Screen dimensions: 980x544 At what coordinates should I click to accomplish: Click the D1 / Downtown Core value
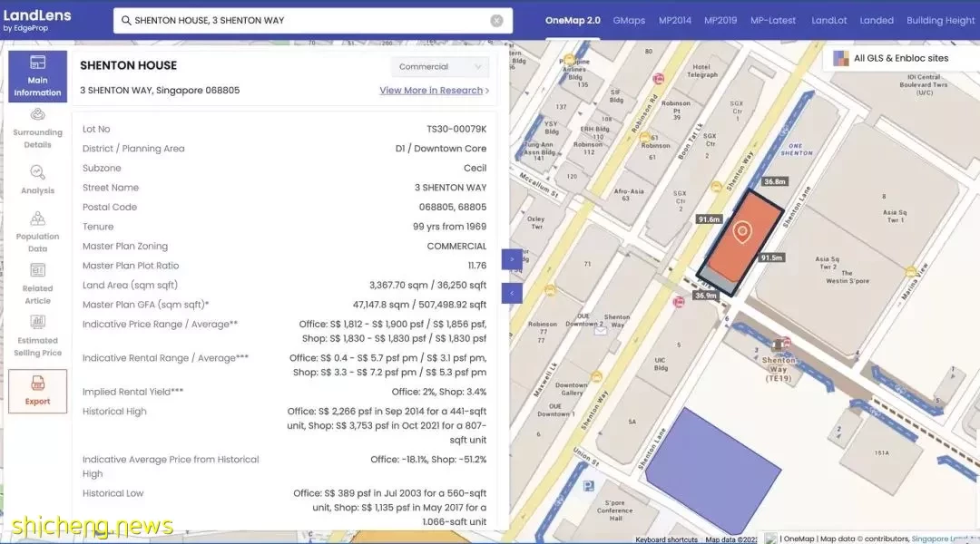(441, 149)
